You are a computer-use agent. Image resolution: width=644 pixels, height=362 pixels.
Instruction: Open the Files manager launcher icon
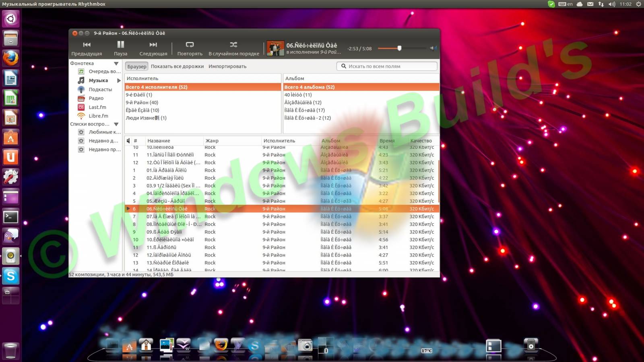tap(11, 39)
